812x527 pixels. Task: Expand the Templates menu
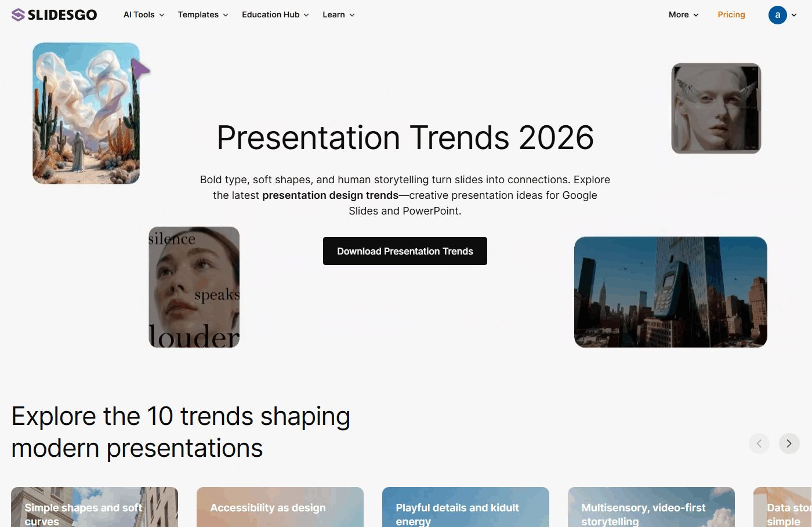(x=203, y=14)
